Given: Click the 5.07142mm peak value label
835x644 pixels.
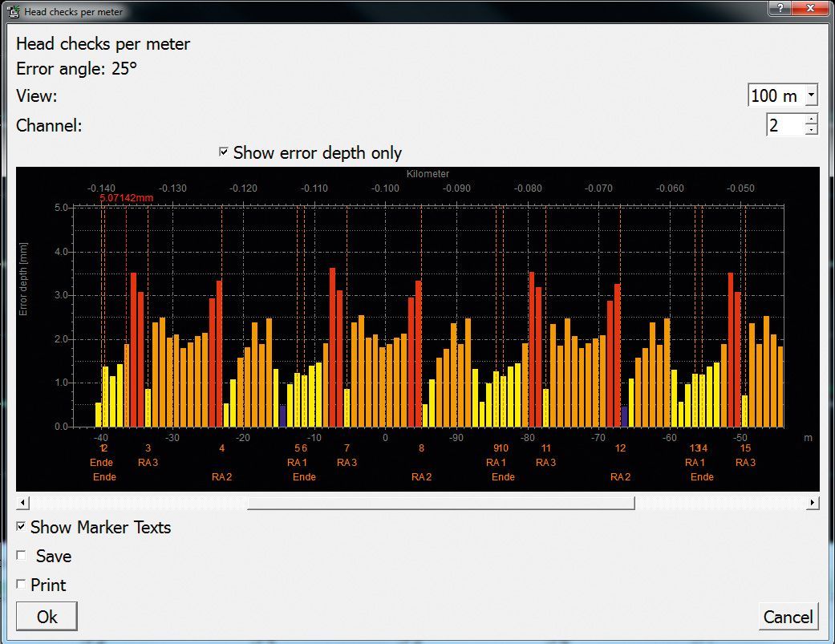Looking at the screenshot, I should coord(126,196).
